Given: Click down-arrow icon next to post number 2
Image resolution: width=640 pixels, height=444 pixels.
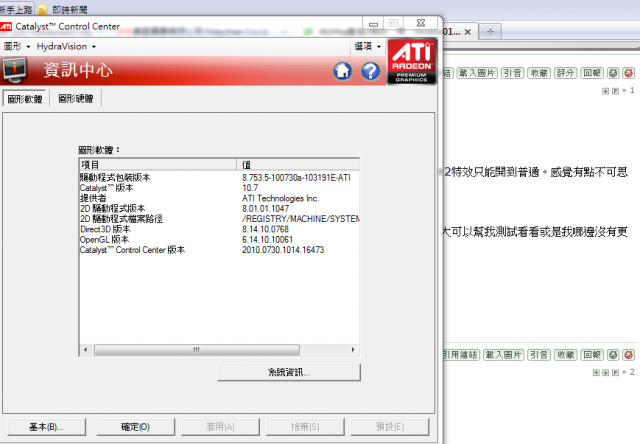Looking at the screenshot, I should pos(606,372).
